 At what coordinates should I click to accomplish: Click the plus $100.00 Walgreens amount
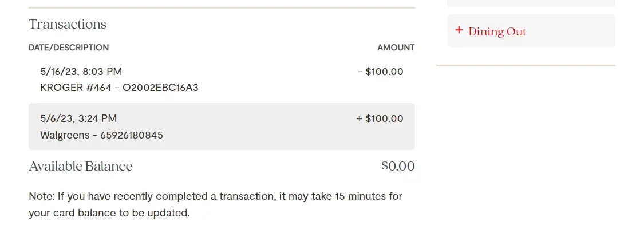pyautogui.click(x=380, y=118)
